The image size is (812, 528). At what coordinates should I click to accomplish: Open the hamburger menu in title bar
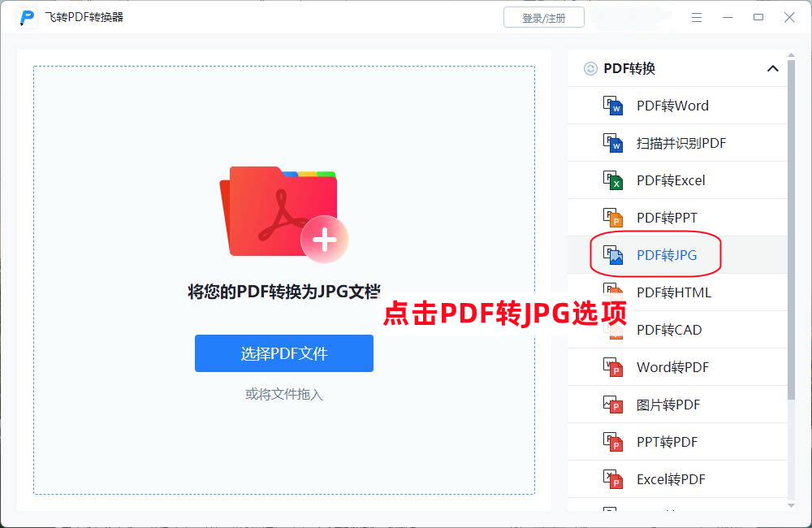click(x=697, y=18)
